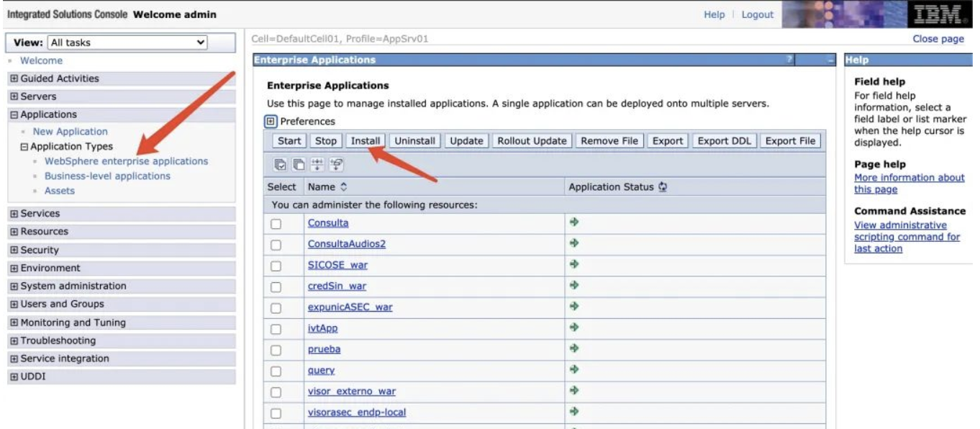Viewport: 980px width, 429px height.
Task: Click the Logout link
Action: [x=757, y=14]
